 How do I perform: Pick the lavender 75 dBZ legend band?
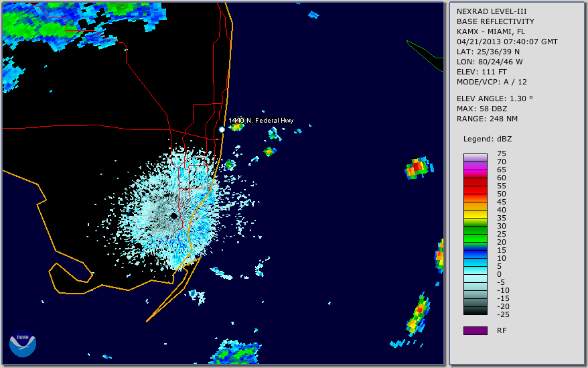(475, 158)
